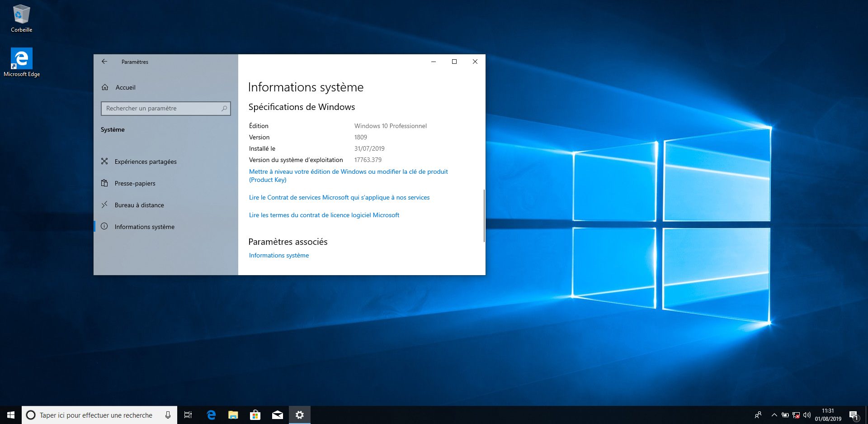The image size is (868, 424).
Task: Select the Corbeille desktop icon
Action: [x=21, y=19]
